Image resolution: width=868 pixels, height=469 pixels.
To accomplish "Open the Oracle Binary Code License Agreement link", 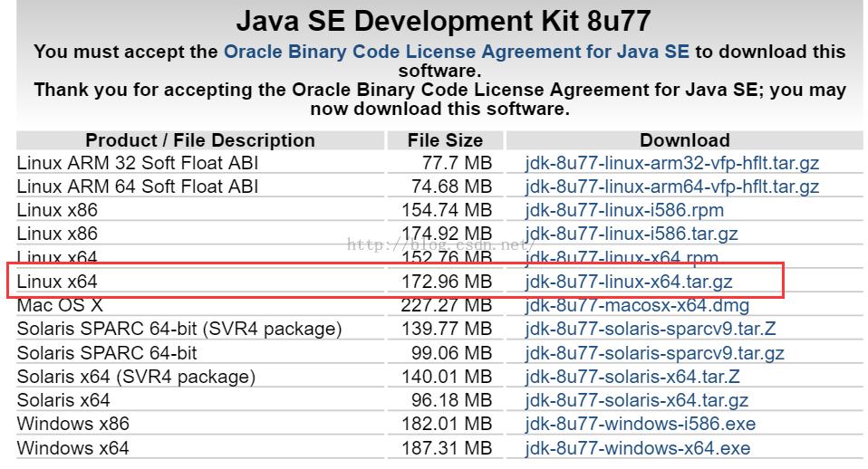I will tap(456, 52).
